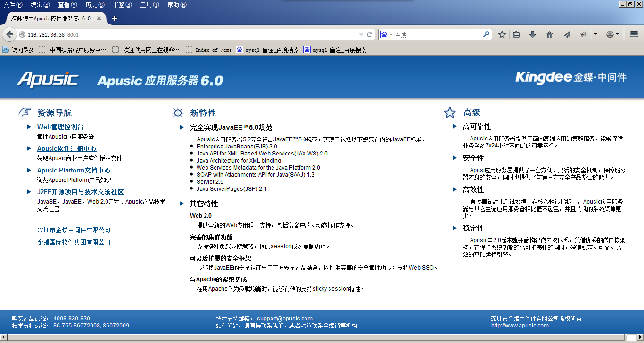The width and height of the screenshot is (644, 343).
Task: Click left arrow of horizontal scrollbar
Action: coord(4,337)
